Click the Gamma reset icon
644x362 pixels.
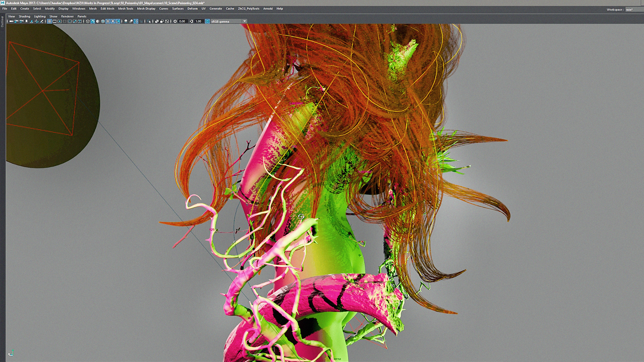[191, 21]
